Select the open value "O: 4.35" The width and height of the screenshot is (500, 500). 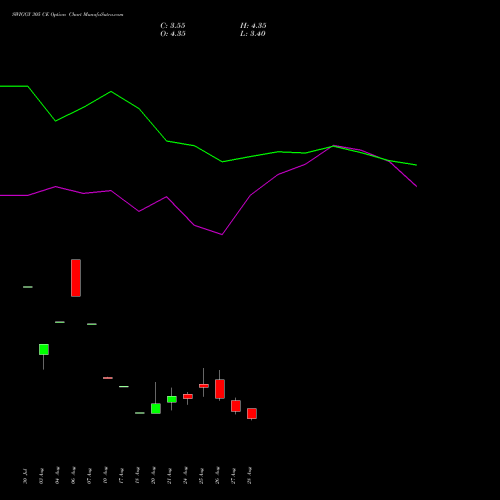[173, 34]
